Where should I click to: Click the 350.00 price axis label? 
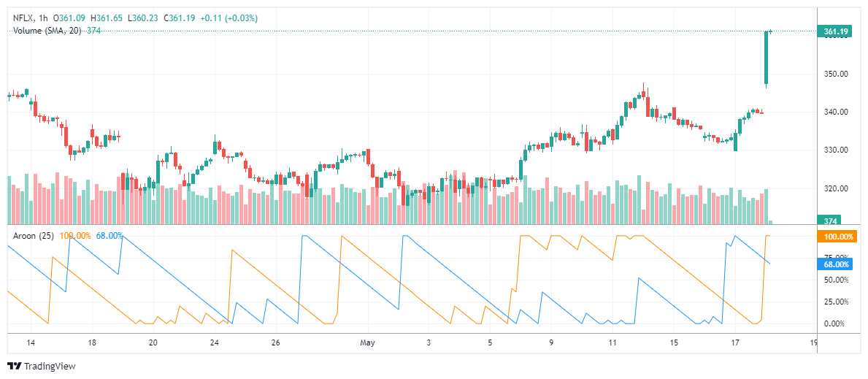(837, 74)
